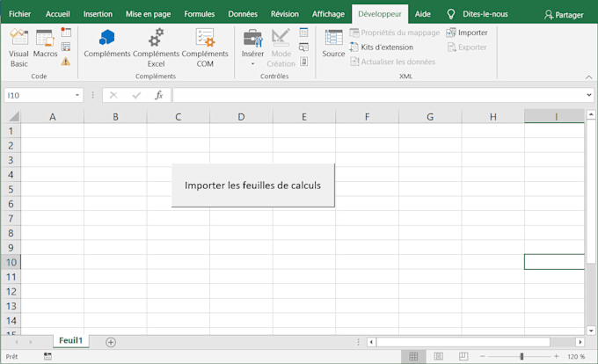Click Propriétés du mappage
Screen dimensions: 598x364
[395, 33]
